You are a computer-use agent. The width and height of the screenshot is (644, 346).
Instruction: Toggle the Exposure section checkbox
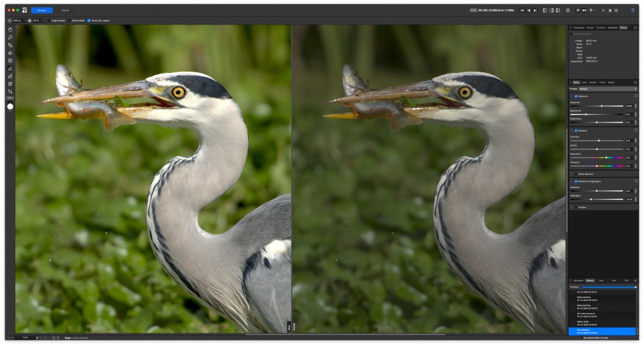(x=576, y=96)
